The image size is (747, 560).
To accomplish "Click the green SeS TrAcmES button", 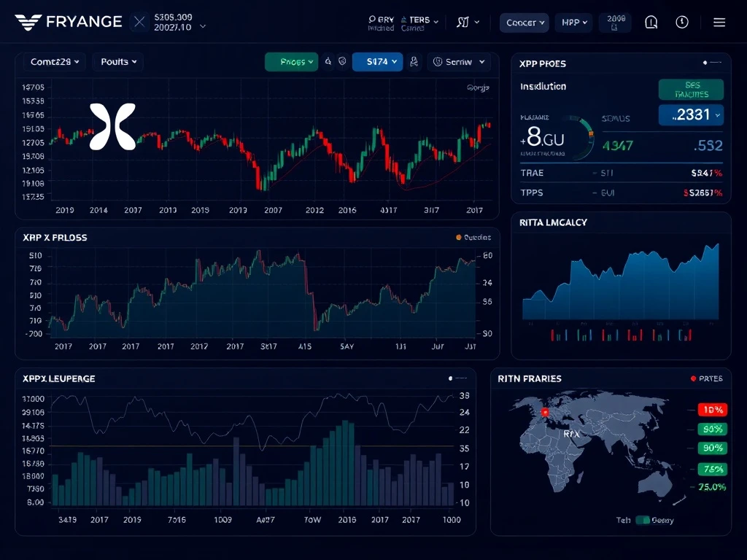I will pyautogui.click(x=692, y=90).
